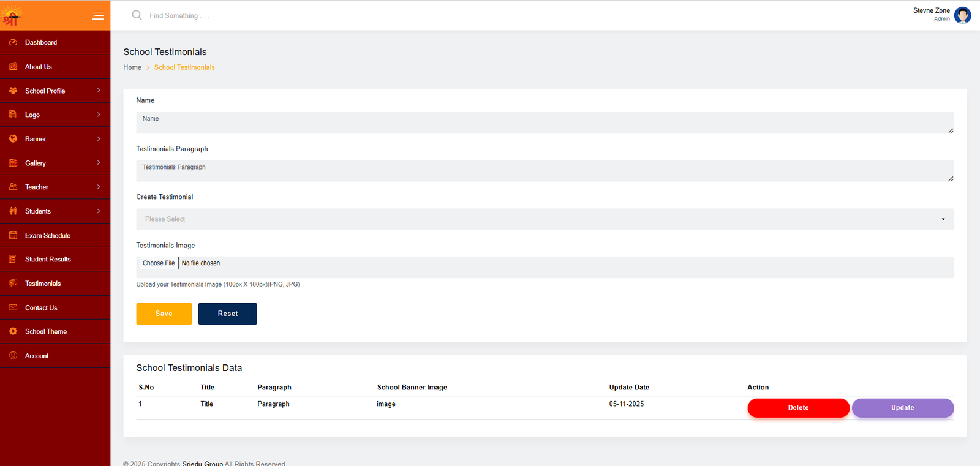Select School Theme menu item

pyautogui.click(x=55, y=331)
